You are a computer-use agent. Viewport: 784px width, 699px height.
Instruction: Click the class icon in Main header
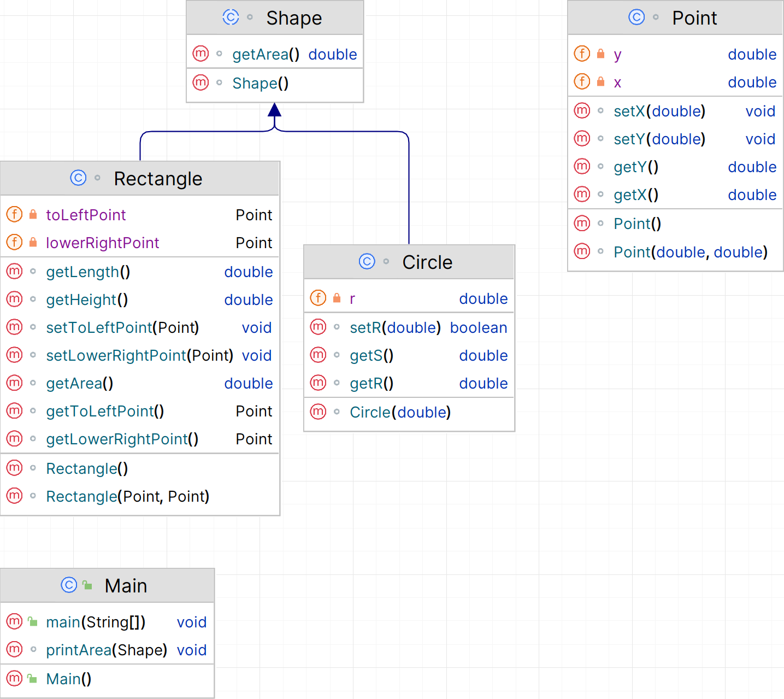69,585
